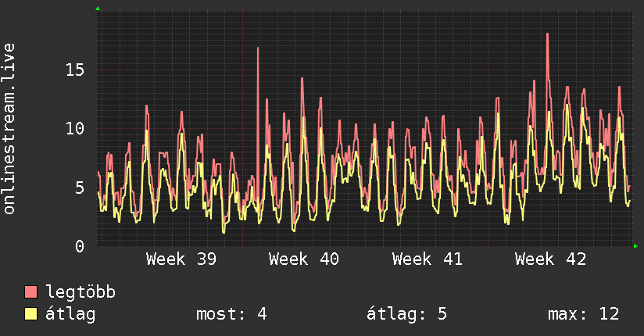644x336 pixels.
Task: Click the pink legtöbb legend swatch
Action: (30, 291)
